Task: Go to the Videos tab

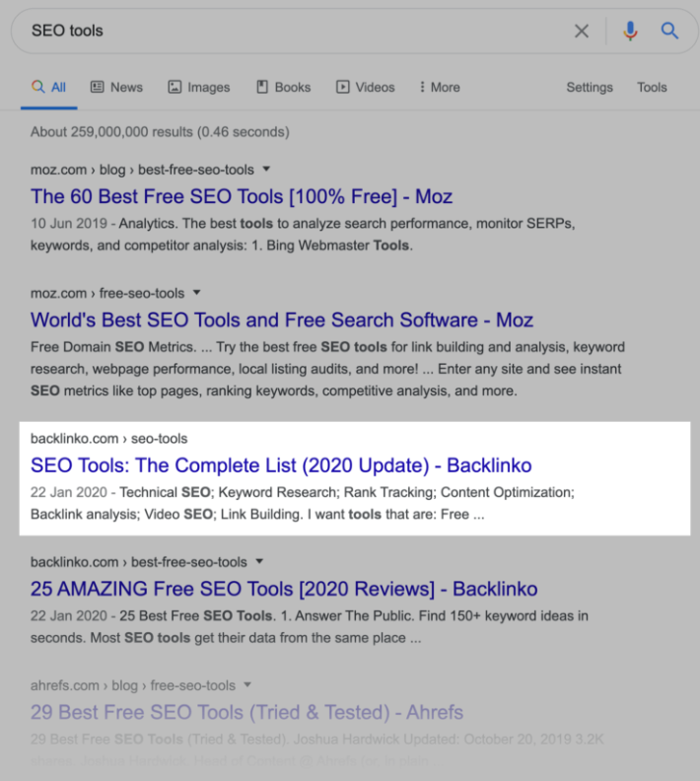Action: point(366,87)
